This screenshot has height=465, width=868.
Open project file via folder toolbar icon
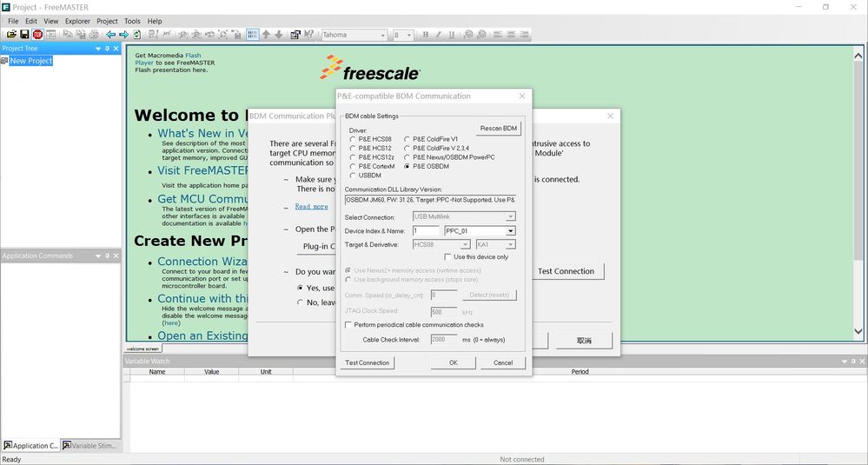[x=11, y=34]
